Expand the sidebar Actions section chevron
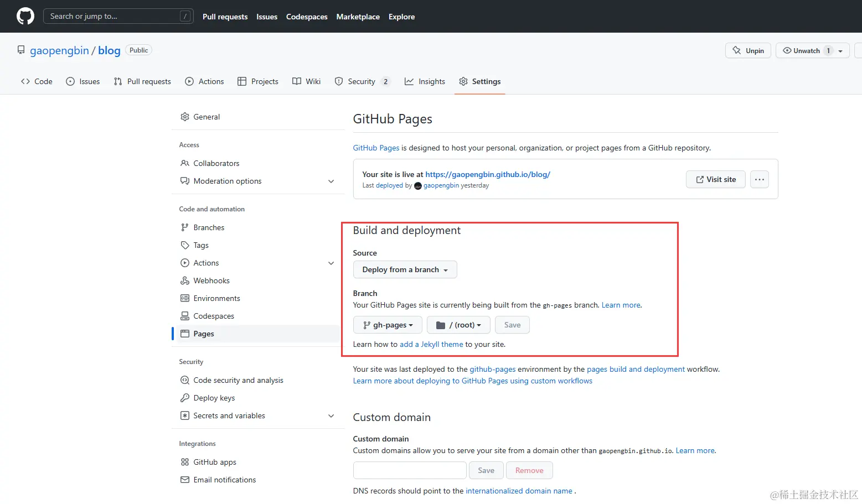Screen dimensions: 862x504 pyautogui.click(x=331, y=263)
